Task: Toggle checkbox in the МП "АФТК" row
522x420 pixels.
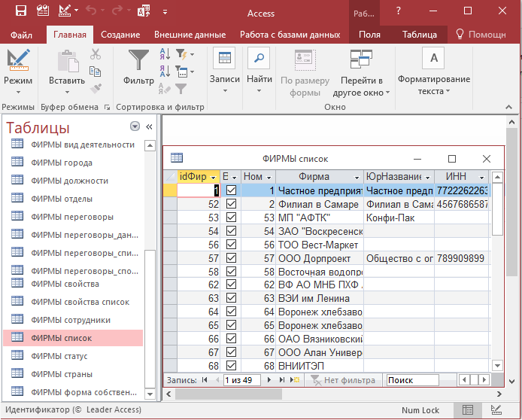Action: 231,218
